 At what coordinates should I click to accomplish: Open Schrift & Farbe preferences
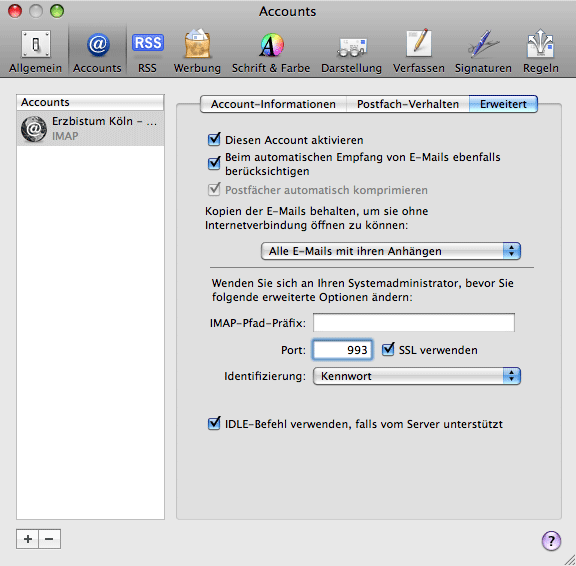271,51
